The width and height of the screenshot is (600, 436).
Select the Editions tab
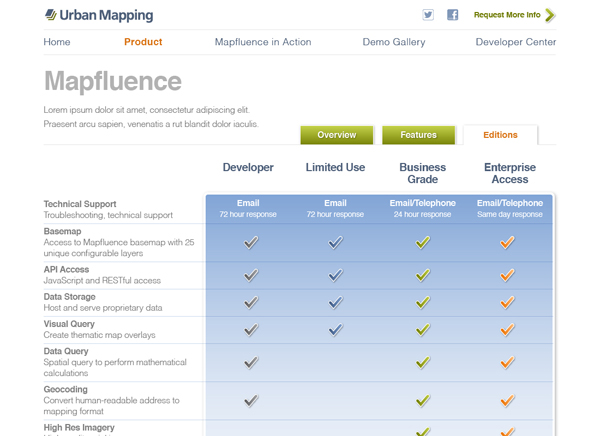[500, 135]
